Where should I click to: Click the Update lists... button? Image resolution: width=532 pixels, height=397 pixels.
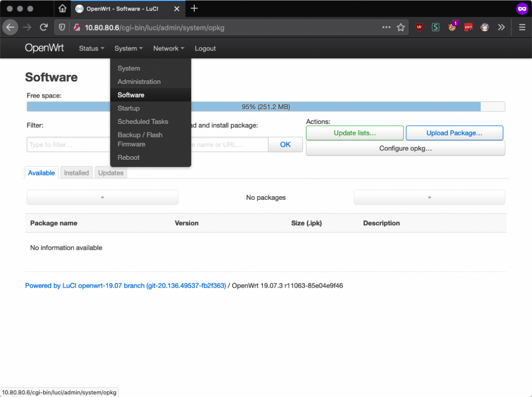354,133
